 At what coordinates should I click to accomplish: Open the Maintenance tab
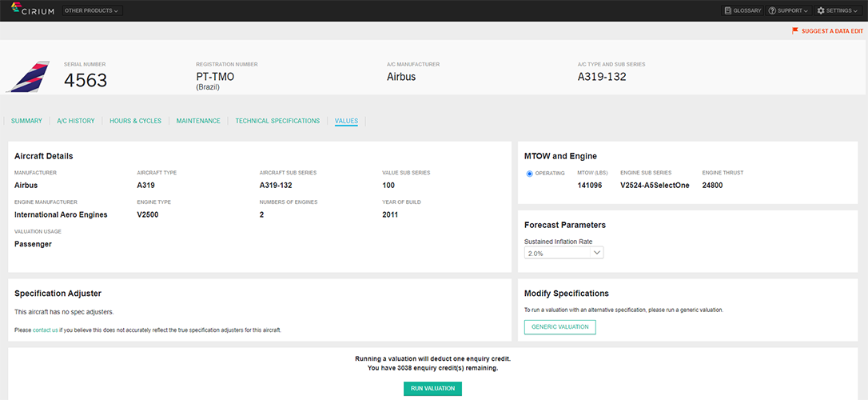[x=198, y=121]
